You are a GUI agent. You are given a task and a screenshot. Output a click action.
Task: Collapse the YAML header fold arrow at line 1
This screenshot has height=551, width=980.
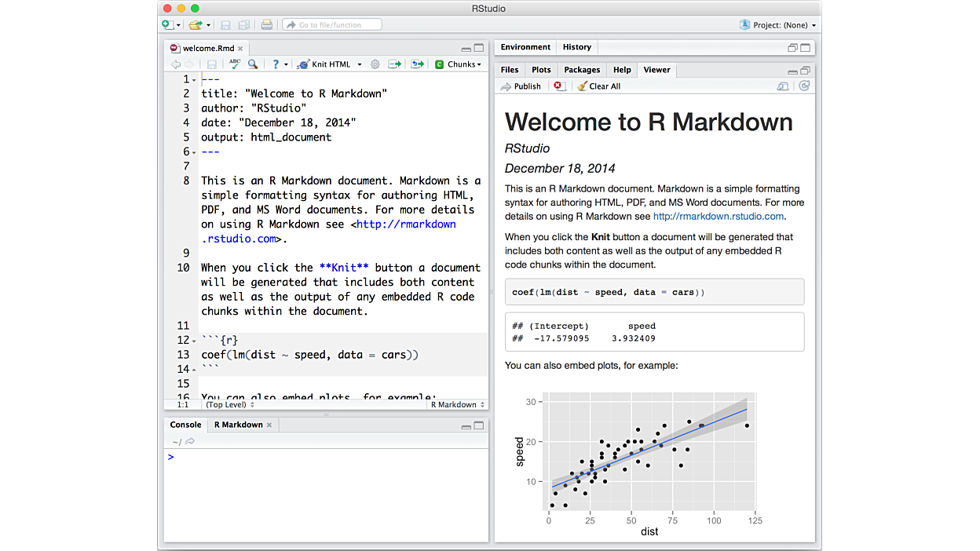pos(194,80)
